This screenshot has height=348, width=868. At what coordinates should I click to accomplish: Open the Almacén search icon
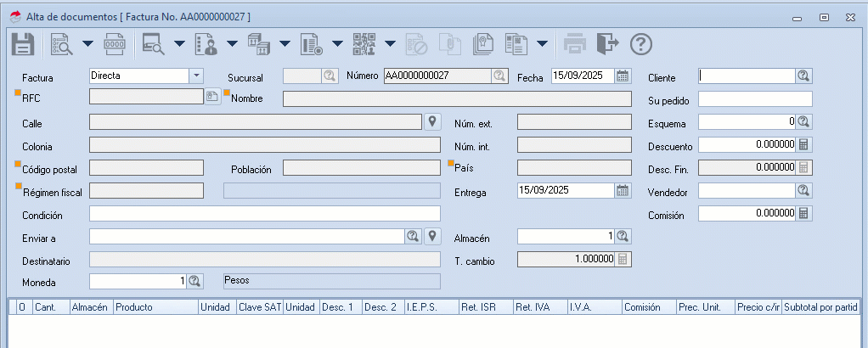click(x=623, y=236)
